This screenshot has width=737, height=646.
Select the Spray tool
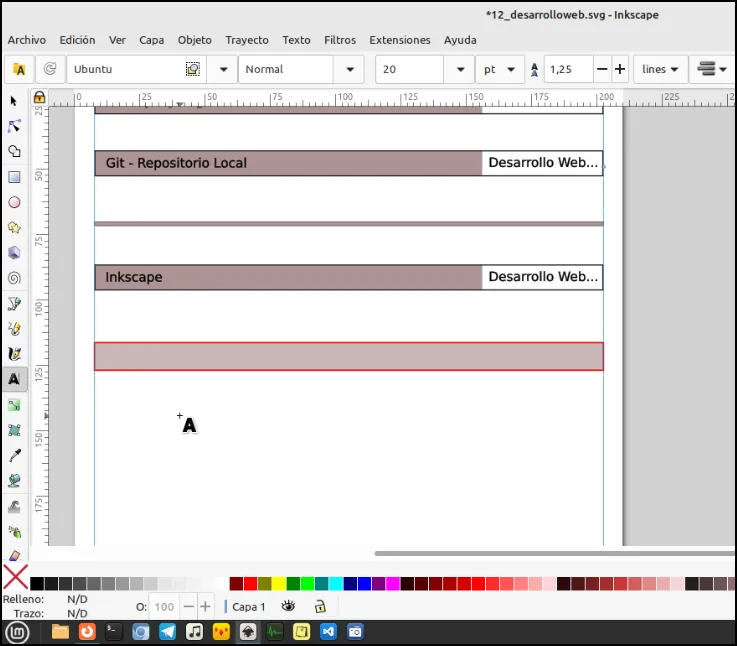coord(14,532)
